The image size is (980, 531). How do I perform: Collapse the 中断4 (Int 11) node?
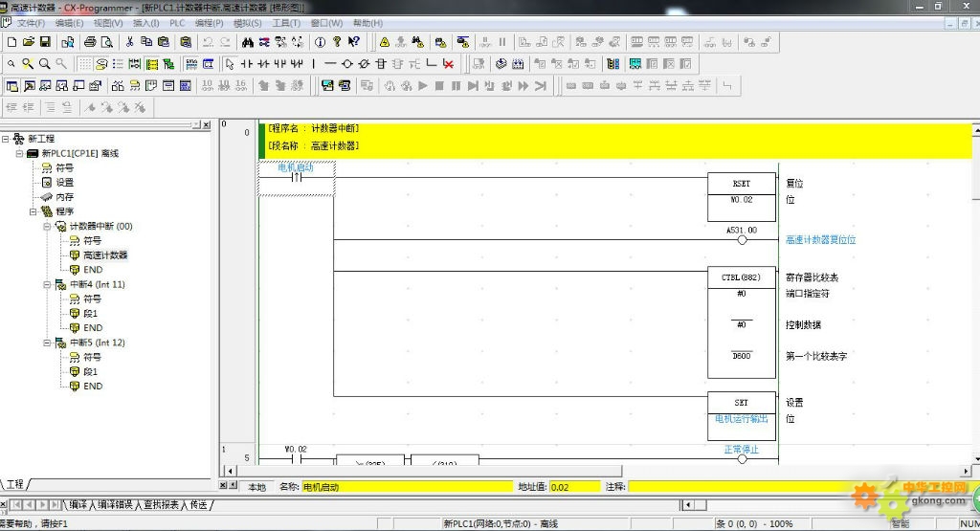47,284
